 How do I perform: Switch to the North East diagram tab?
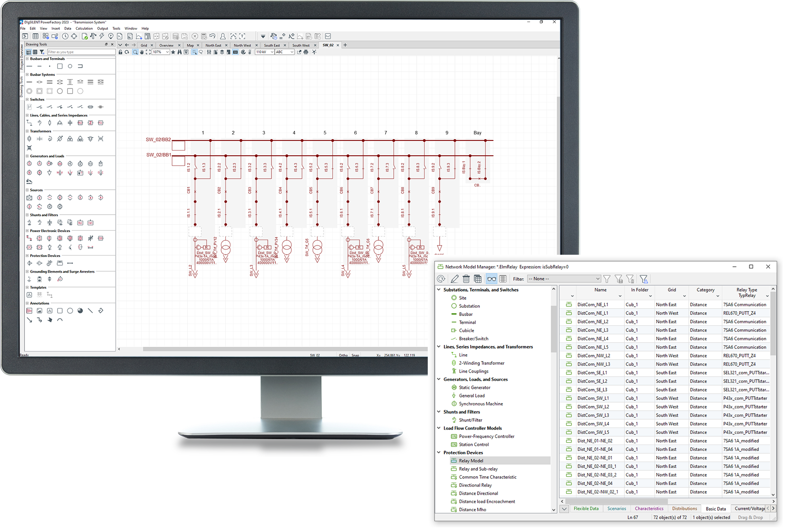tap(213, 45)
